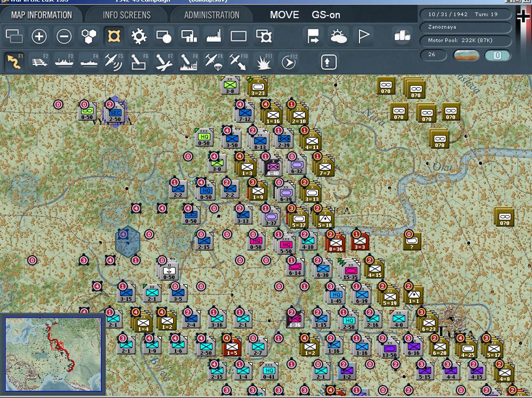Choose air transport paradrop mode (F9)
Screen dimensions: 532x398
tap(214, 61)
